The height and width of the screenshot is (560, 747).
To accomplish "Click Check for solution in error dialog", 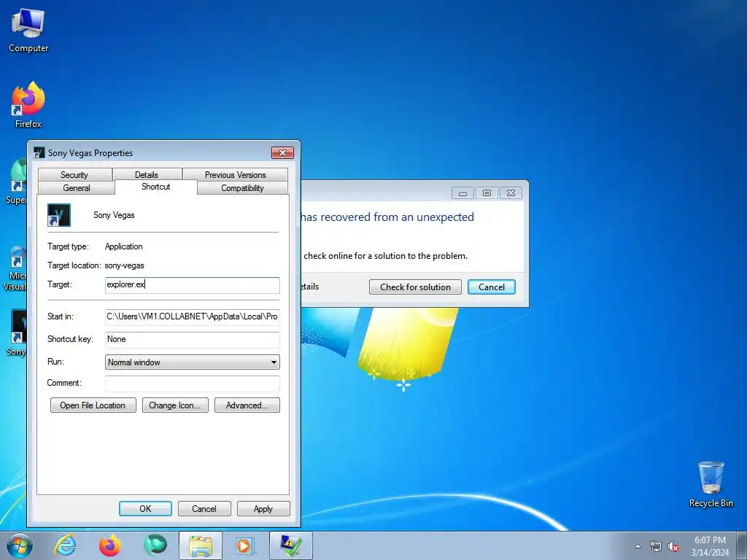I will pyautogui.click(x=415, y=287).
